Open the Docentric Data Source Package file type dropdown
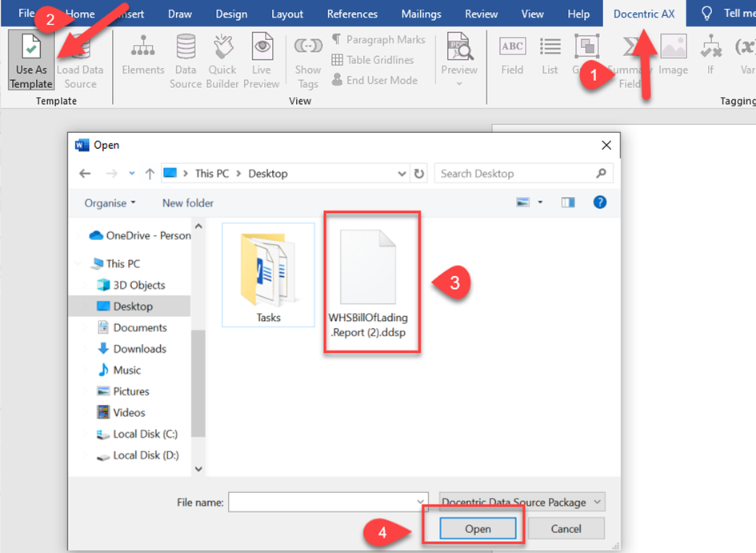The height and width of the screenshot is (553, 756). tap(522, 503)
